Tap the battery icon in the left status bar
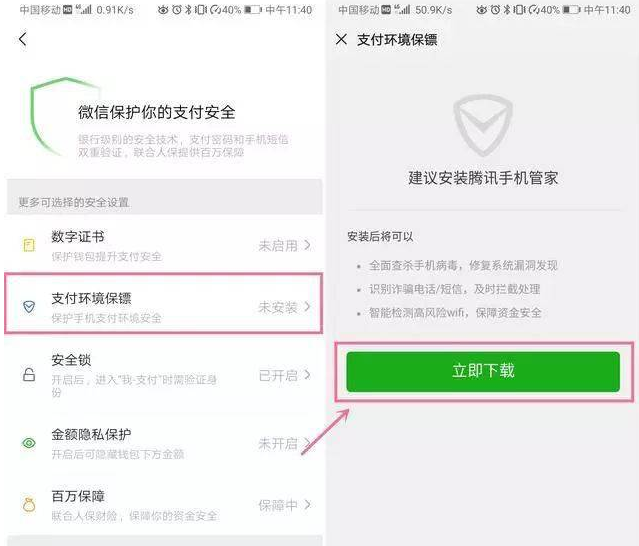The image size is (639, 546). tap(253, 9)
